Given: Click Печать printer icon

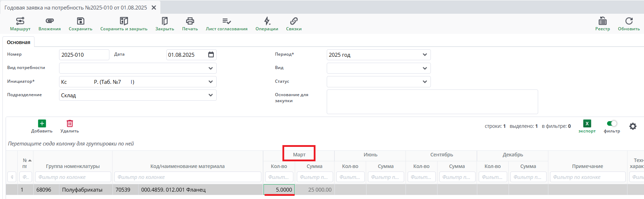Looking at the screenshot, I should (190, 21).
